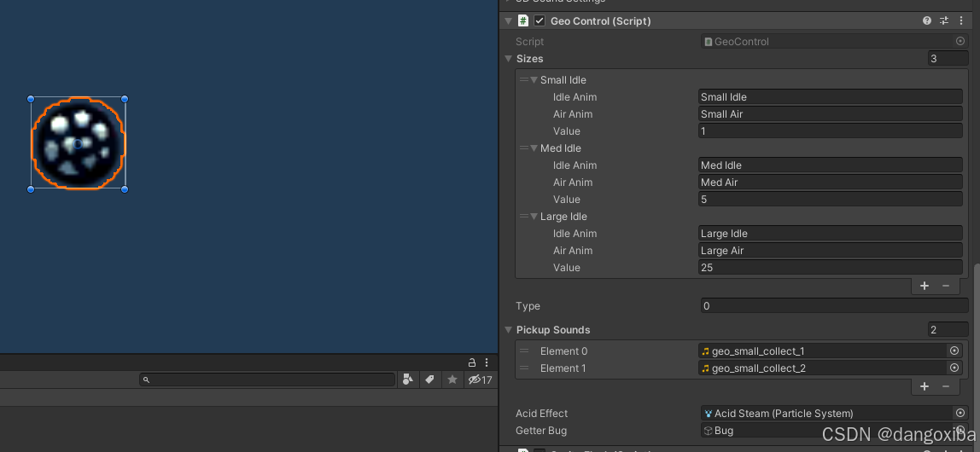Click the Small Air anim field

tap(830, 113)
